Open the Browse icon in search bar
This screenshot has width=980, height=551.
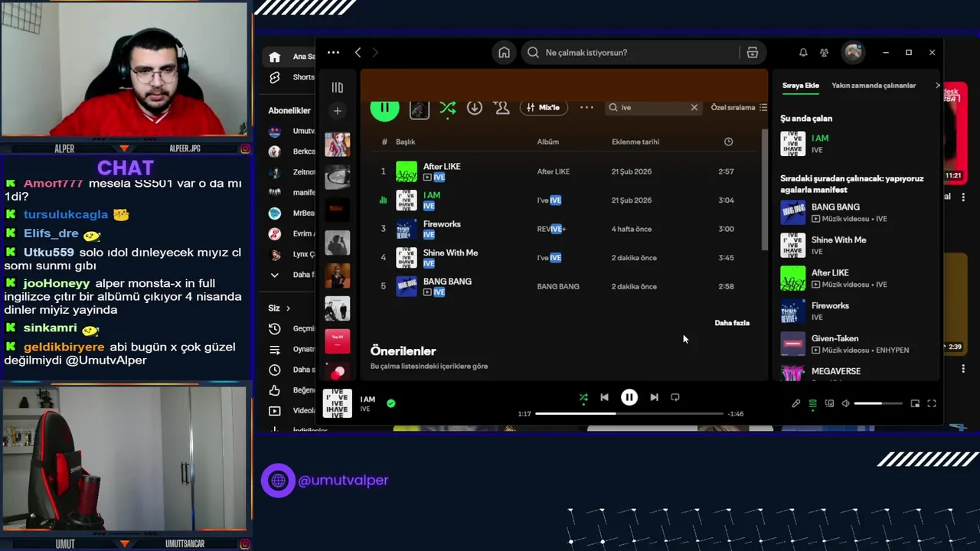753,53
